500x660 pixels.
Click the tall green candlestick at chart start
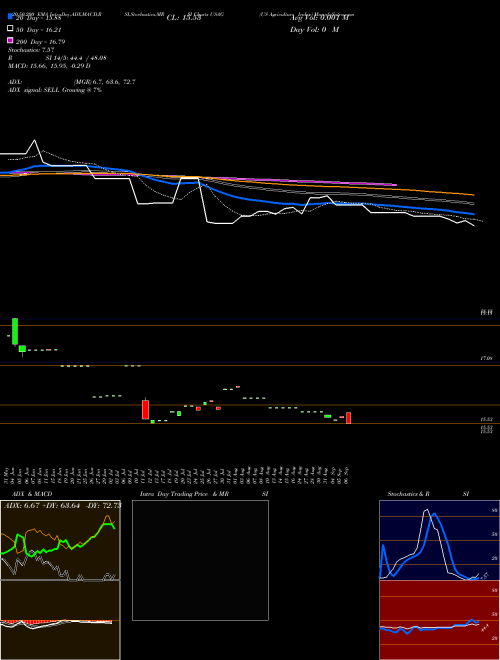(x=15, y=332)
